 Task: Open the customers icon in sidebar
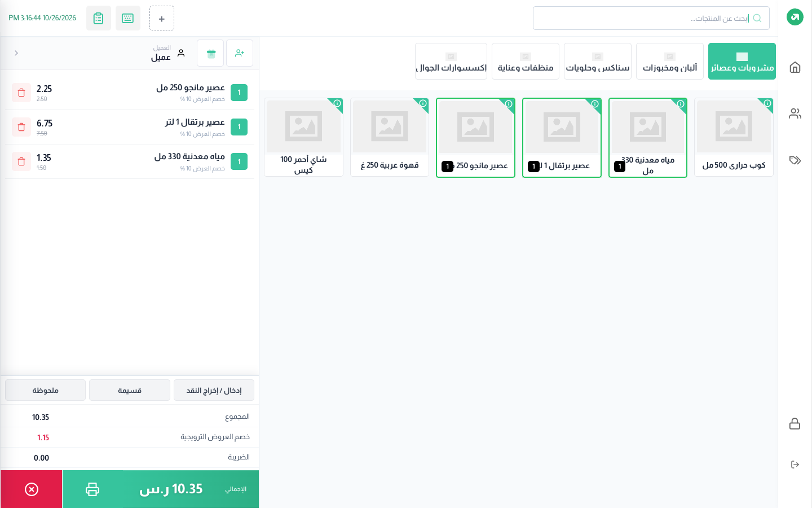795,113
